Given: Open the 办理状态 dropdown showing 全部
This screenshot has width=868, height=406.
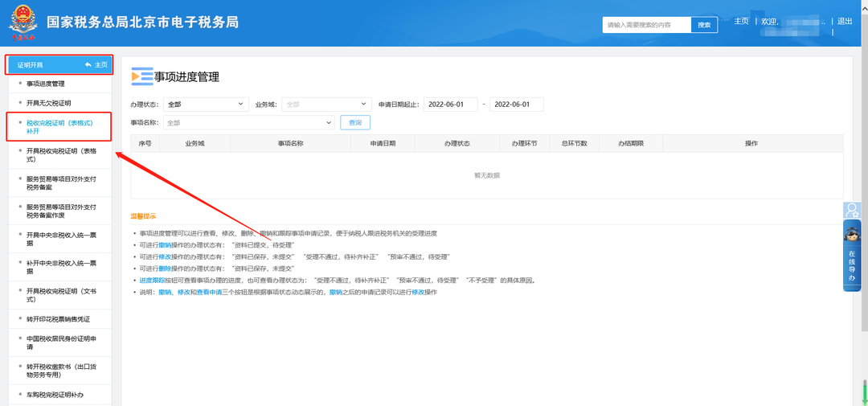Looking at the screenshot, I should coord(206,105).
